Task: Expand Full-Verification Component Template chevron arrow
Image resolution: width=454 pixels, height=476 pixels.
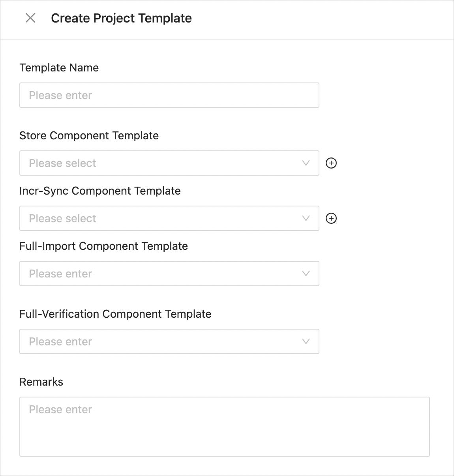Action: click(306, 341)
